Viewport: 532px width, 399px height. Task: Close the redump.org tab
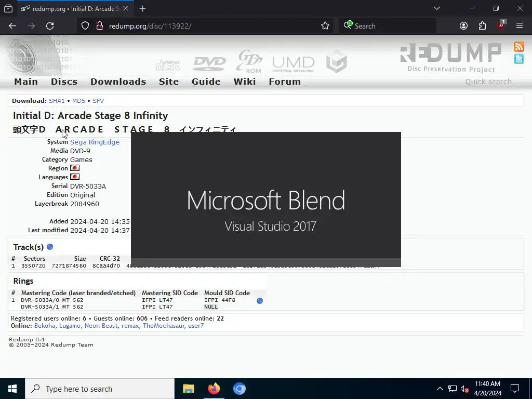[x=126, y=8]
